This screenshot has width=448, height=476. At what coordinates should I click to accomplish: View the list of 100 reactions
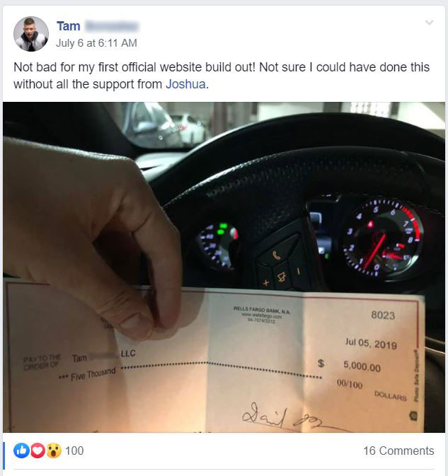coord(74,451)
